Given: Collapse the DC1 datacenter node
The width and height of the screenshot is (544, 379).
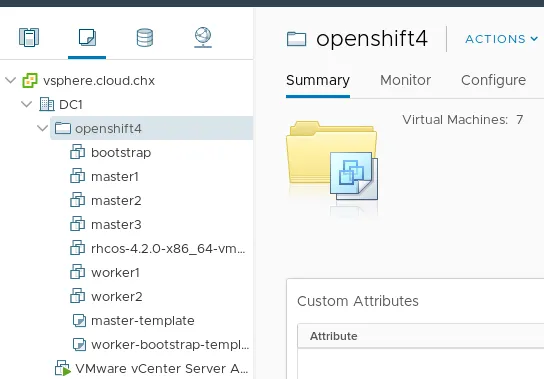Looking at the screenshot, I should (27, 104).
